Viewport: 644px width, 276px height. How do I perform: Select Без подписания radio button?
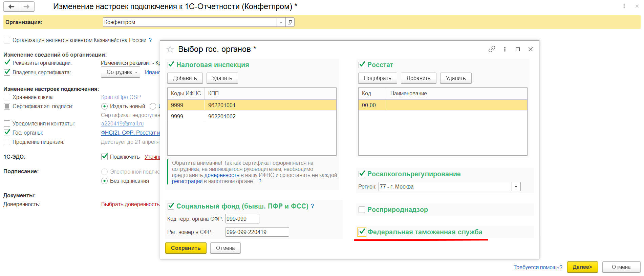(105, 181)
